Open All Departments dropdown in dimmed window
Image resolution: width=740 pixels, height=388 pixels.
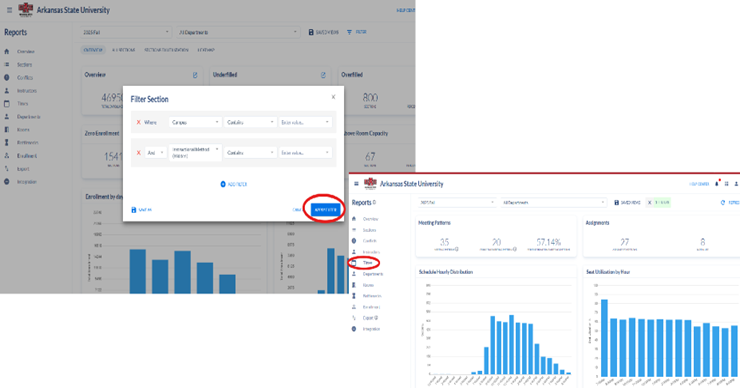238,32
